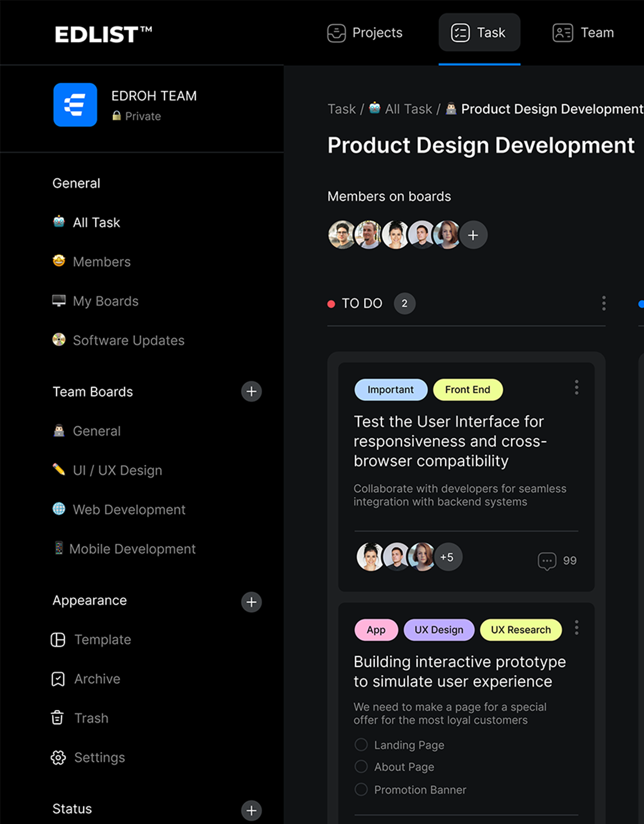This screenshot has height=824, width=644.
Task: Click first member avatar with glasses
Action: (342, 235)
